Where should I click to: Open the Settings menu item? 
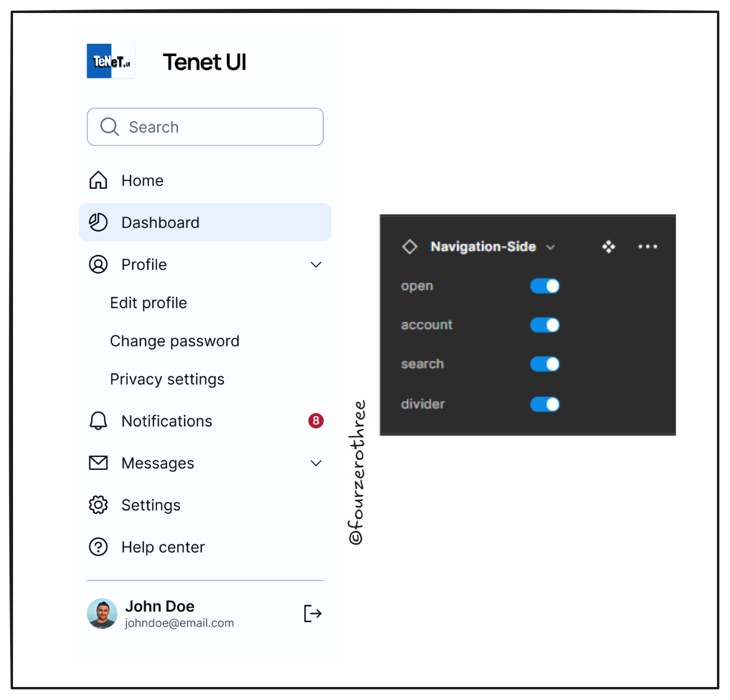tap(205, 505)
